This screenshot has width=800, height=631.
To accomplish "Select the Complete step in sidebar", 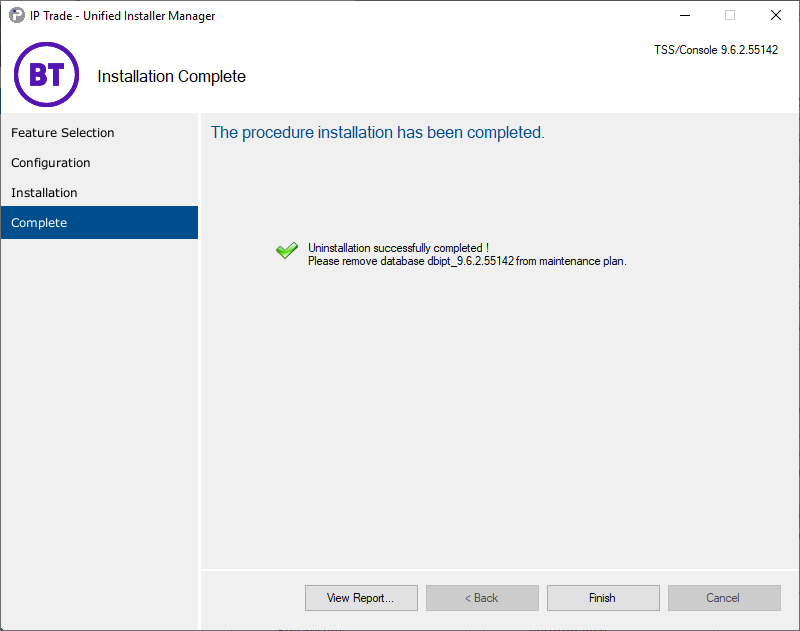I will [x=99, y=222].
